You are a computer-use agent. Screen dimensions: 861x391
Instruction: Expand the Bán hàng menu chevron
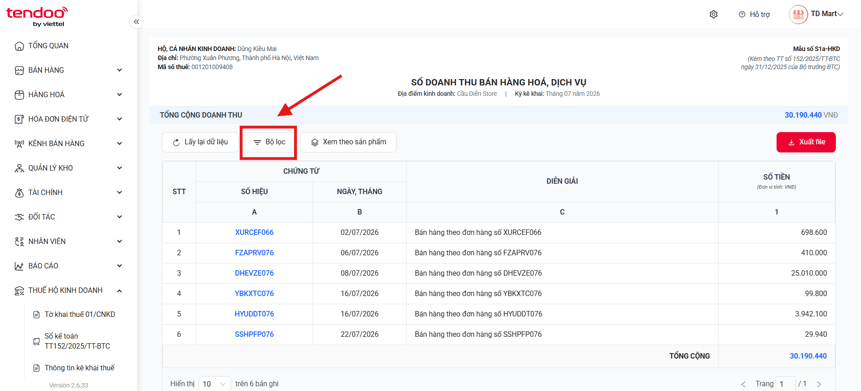(x=120, y=70)
